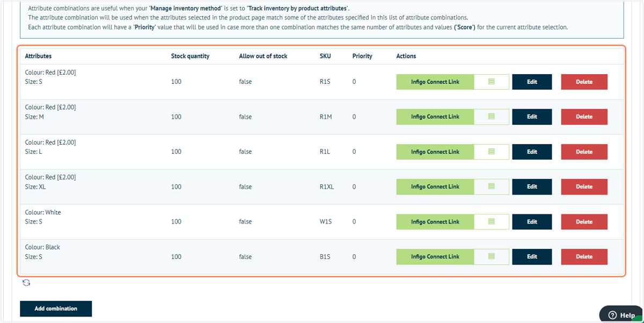Open the list icon beside B1S Infigo Connect Link
Image resolution: width=644 pixels, height=323 pixels.
click(x=492, y=256)
